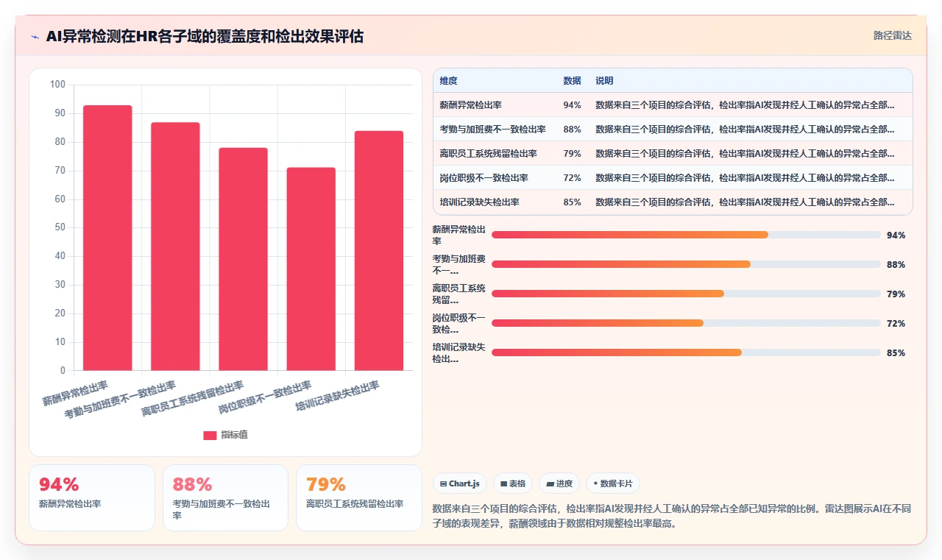Image resolution: width=942 pixels, height=560 pixels.
Task: Click the 路径雷达 label in header
Action: point(892,35)
